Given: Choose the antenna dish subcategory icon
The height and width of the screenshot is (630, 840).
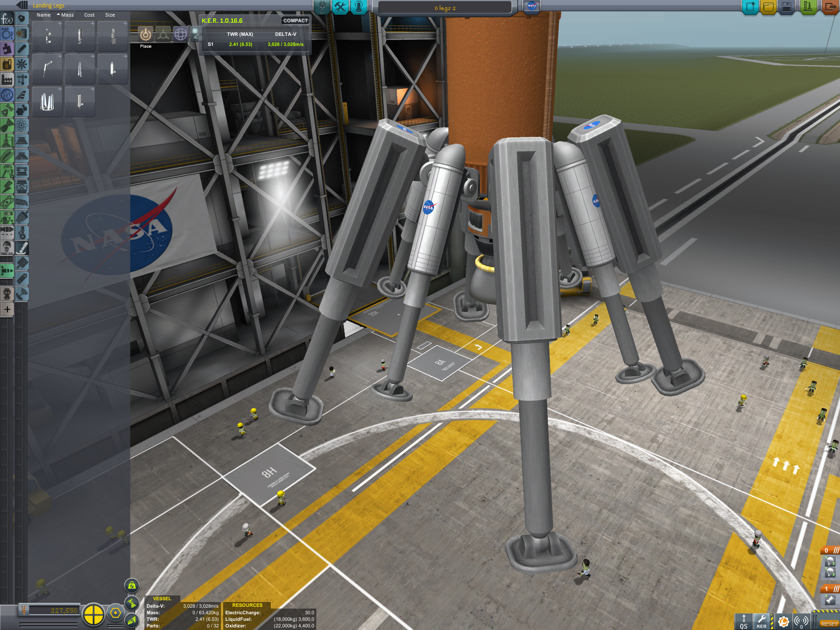Looking at the screenshot, I should pos(22,294).
